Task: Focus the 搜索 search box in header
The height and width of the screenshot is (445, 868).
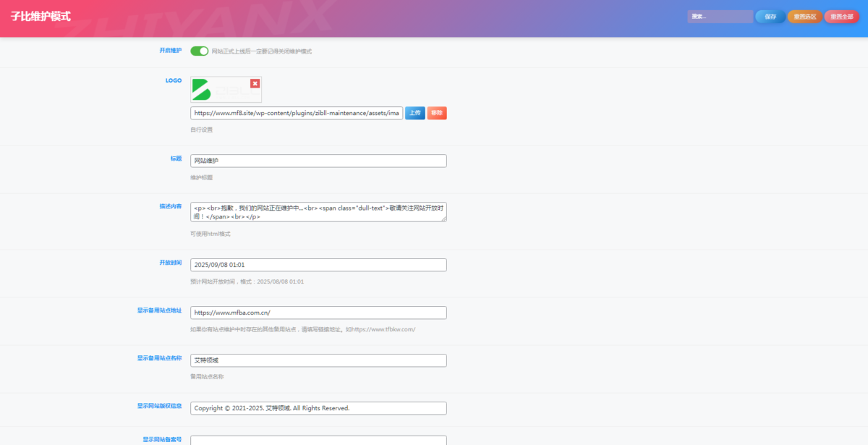Action: point(719,17)
